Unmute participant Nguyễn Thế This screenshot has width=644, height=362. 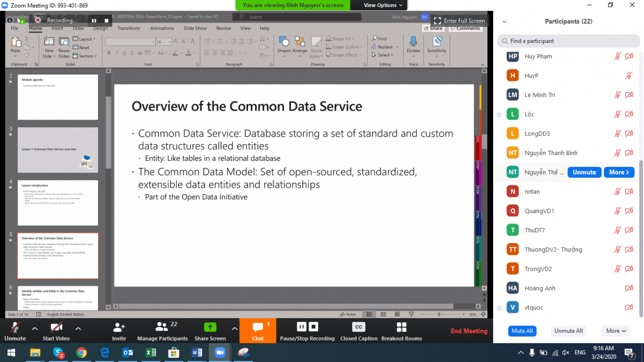click(x=584, y=172)
